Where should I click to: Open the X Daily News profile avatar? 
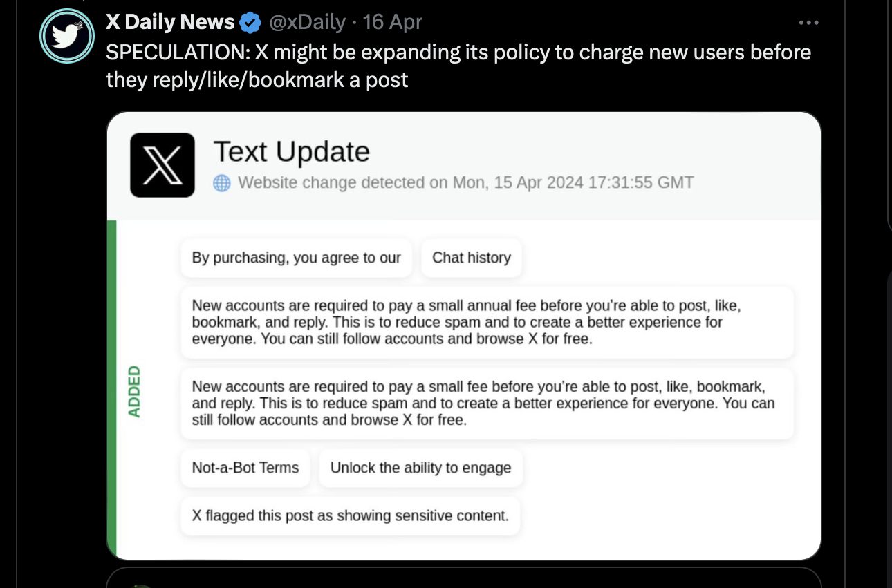66,36
